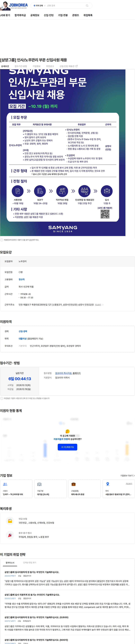This screenshot has width=135, height=644.
Task: Open the 기업·연봉 menu
Action: click(x=63, y=15)
